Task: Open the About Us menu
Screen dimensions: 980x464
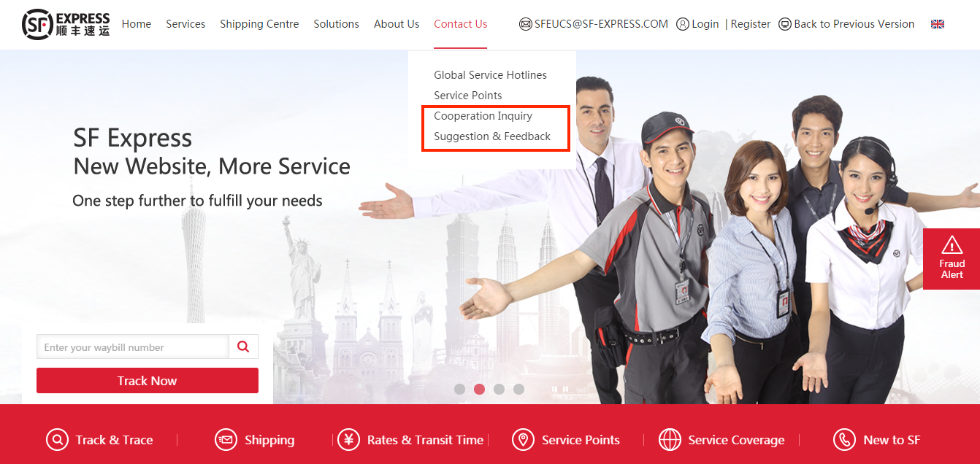Action: click(x=397, y=24)
